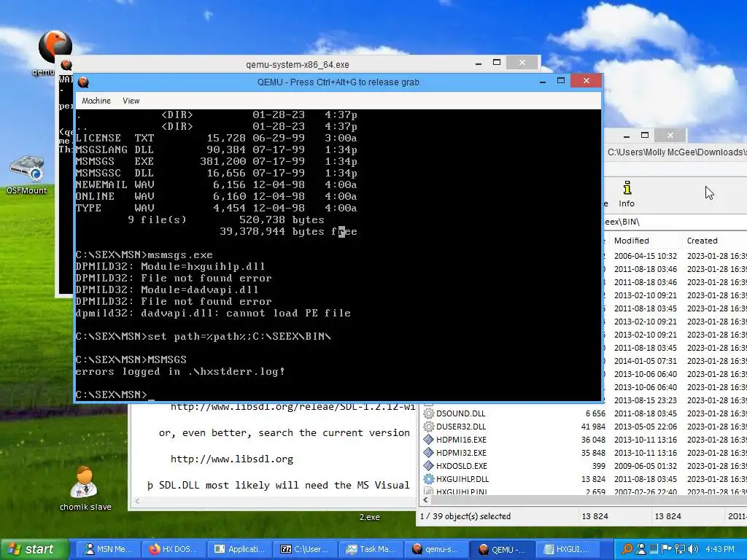
Task: Switch to HX DOS Firefox taskbar item
Action: coord(174,549)
